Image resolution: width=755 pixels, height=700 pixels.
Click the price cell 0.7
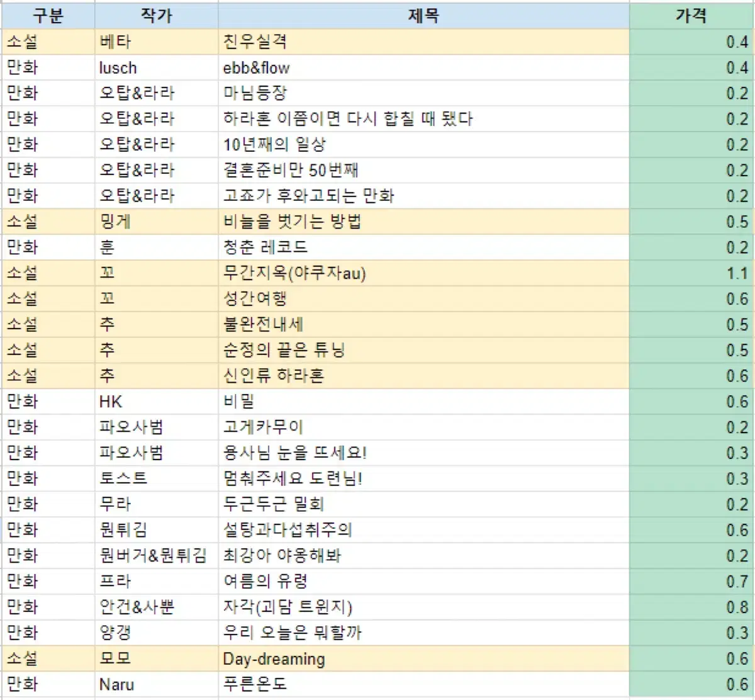pyautogui.click(x=691, y=581)
